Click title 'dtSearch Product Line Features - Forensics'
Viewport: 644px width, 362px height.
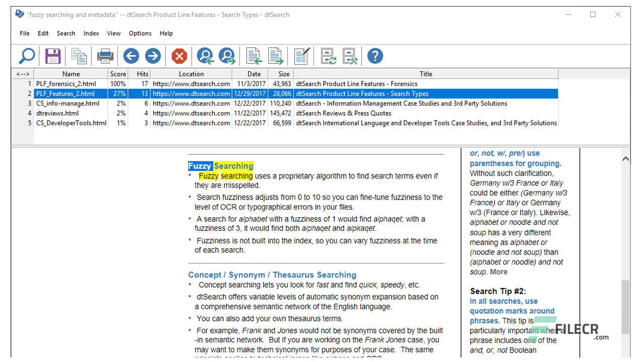click(357, 84)
